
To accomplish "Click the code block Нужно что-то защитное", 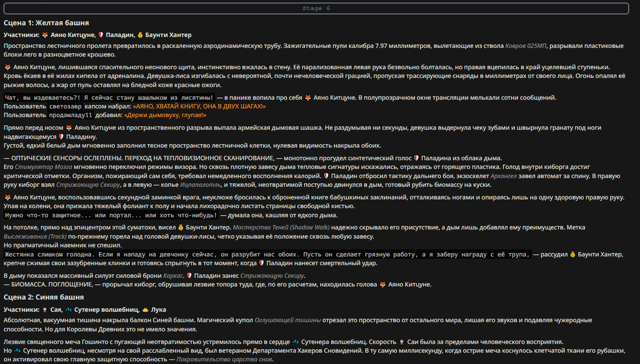I will (111, 215).
